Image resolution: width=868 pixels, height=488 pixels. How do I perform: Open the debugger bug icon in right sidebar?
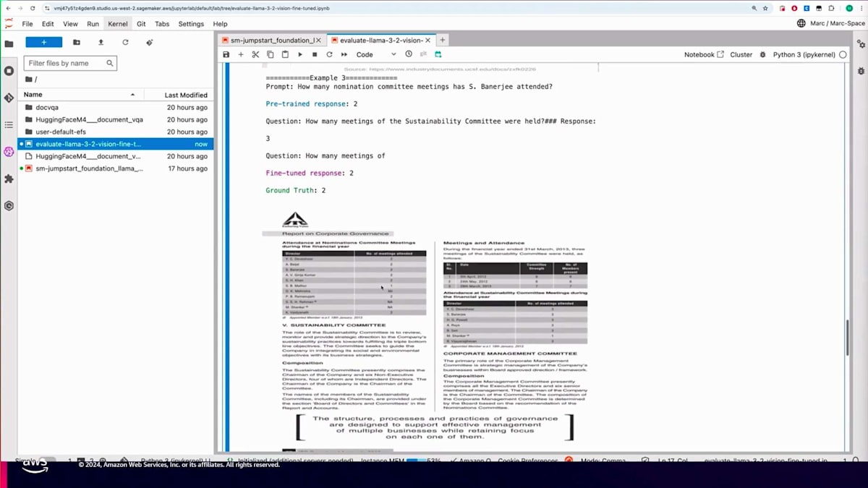pos(861,71)
